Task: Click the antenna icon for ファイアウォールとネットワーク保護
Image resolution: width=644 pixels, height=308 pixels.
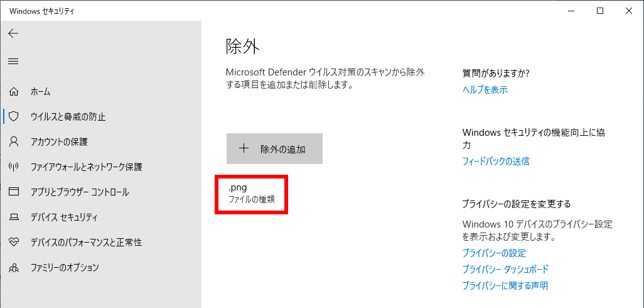Action: pos(14,167)
